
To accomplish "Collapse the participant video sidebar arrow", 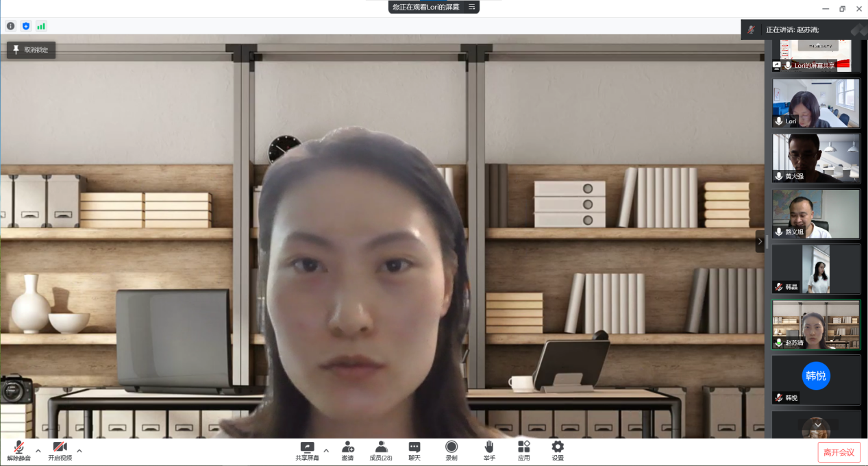I will 760,241.
